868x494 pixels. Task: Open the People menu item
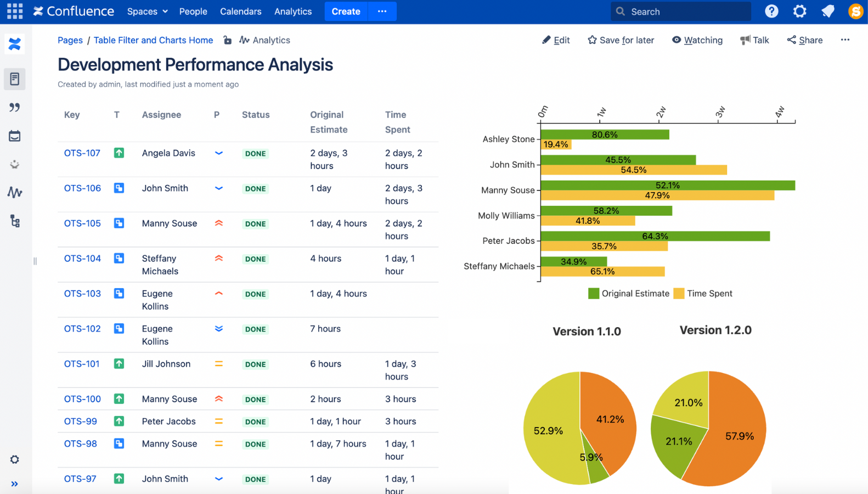point(193,12)
